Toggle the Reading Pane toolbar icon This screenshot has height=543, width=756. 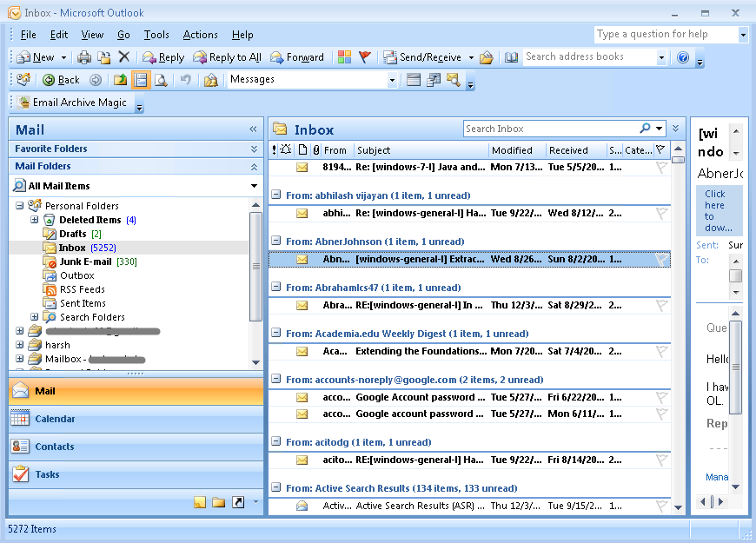[x=140, y=80]
